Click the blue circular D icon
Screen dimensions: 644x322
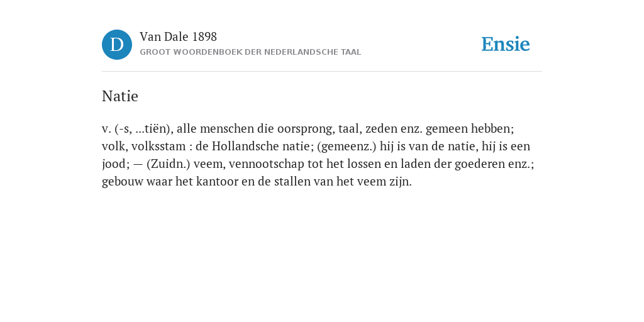point(117,45)
